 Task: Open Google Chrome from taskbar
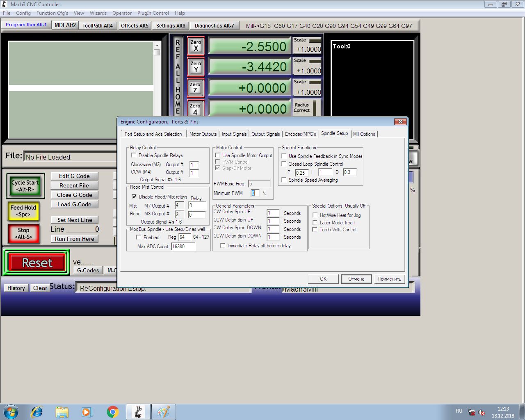(113, 411)
